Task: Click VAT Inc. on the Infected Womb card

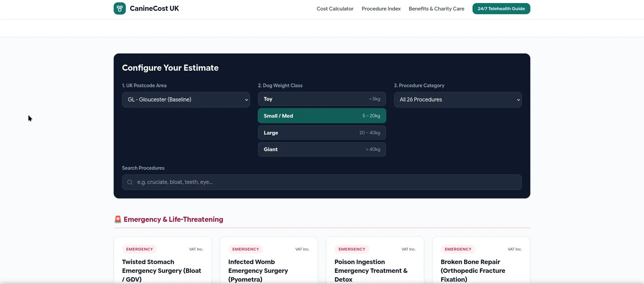Action: click(302, 249)
